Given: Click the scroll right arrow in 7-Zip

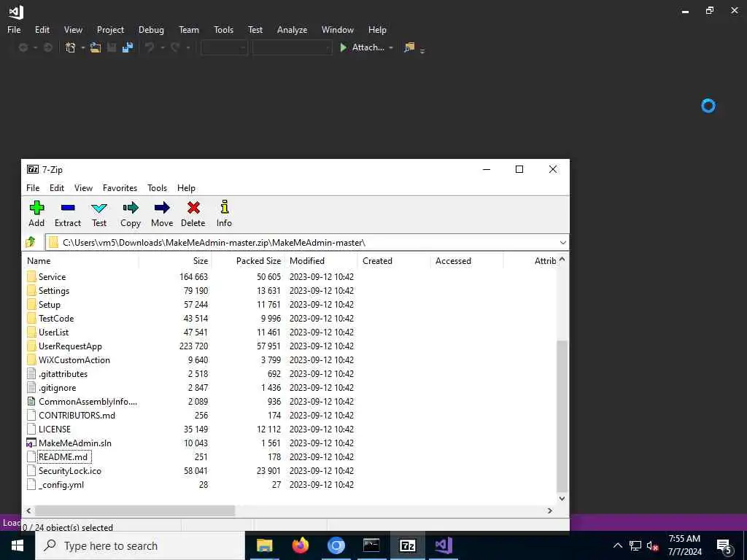Looking at the screenshot, I should 550,510.
